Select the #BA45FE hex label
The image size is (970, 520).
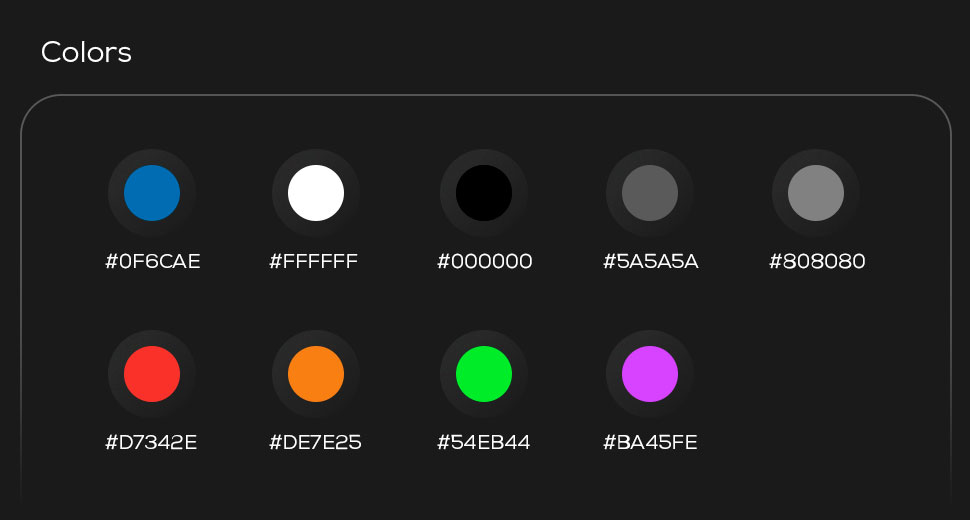click(650, 443)
